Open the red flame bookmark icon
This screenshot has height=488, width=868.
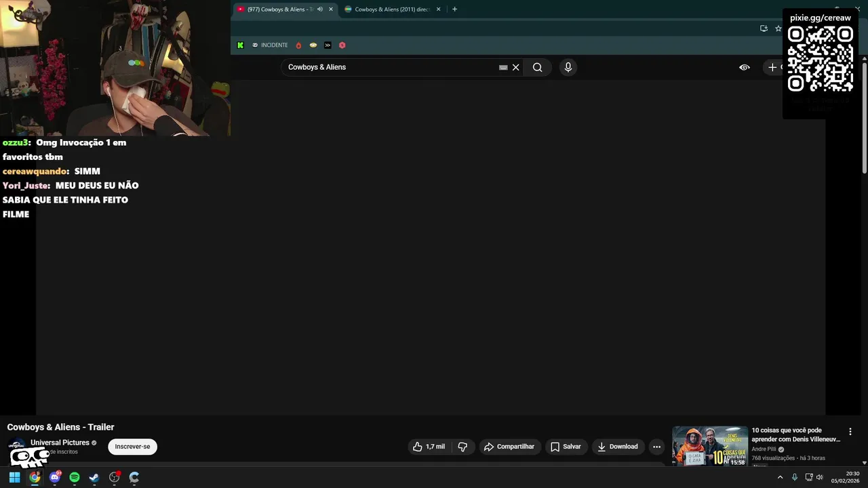click(298, 45)
